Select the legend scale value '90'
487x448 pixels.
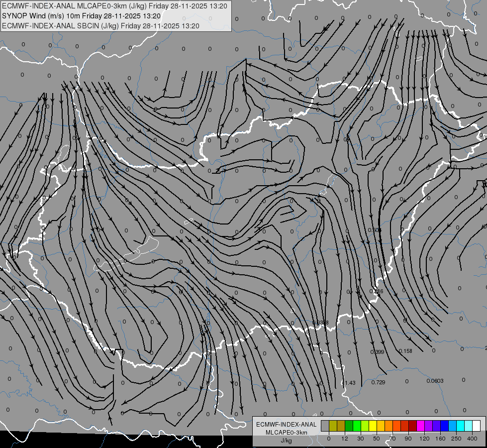pyautogui.click(x=408, y=439)
